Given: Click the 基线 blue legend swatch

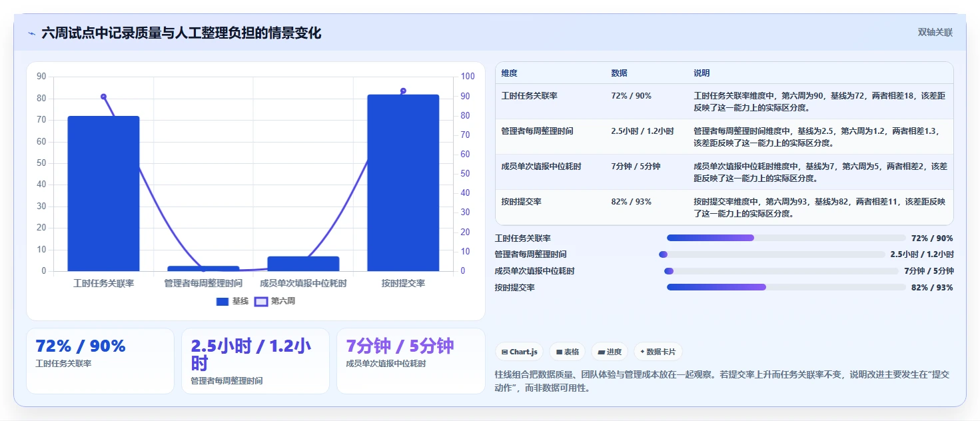Looking at the screenshot, I should pyautogui.click(x=223, y=302).
